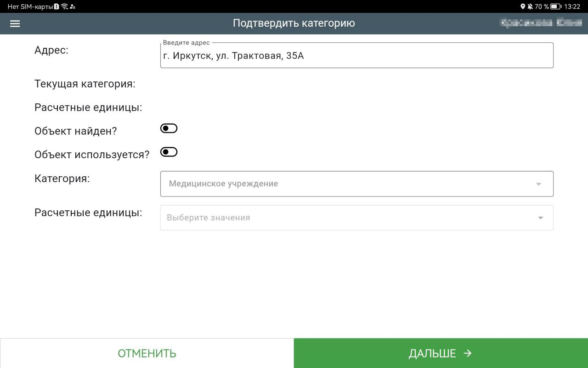Viewport: 588px width, 368px height.
Task: Enable the 'Объект найден?' switch
Action: click(x=169, y=129)
